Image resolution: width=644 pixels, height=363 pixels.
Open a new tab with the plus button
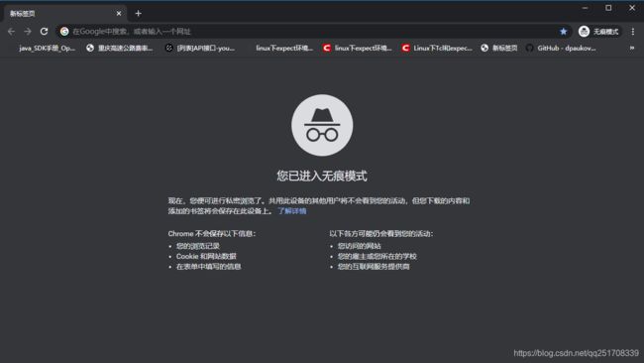tap(139, 14)
